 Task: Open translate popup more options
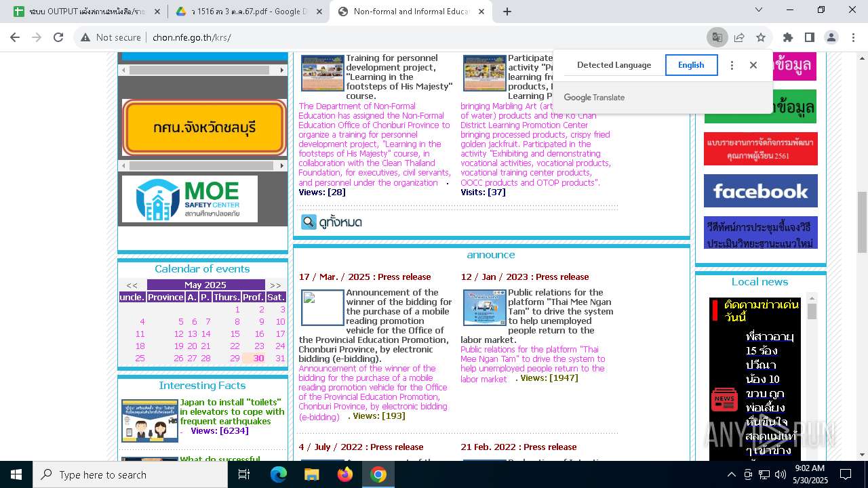click(x=732, y=65)
